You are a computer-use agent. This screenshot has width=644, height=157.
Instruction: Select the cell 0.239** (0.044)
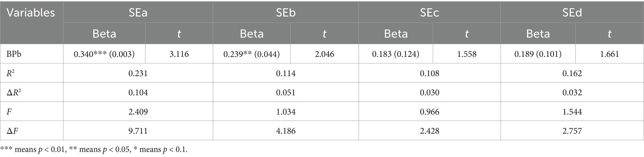[x=252, y=54]
